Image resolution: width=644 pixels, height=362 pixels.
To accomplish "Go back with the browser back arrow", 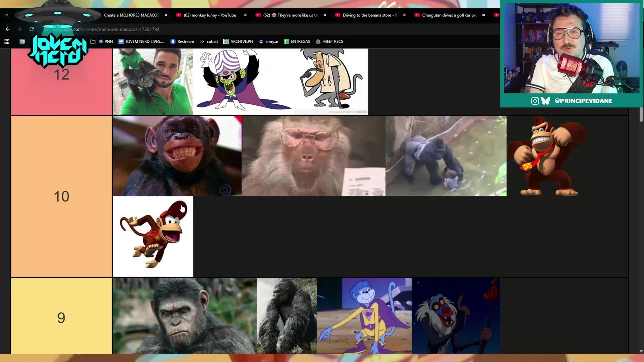I will pos(7,29).
